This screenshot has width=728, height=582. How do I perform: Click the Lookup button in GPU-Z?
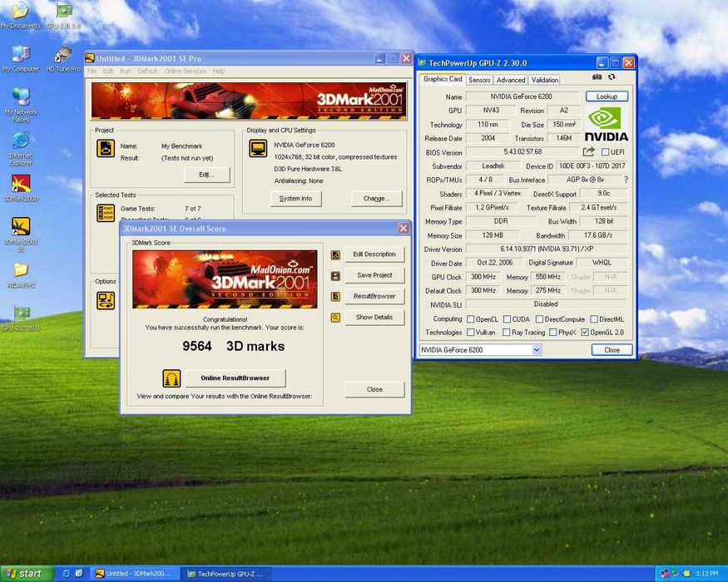(x=607, y=96)
